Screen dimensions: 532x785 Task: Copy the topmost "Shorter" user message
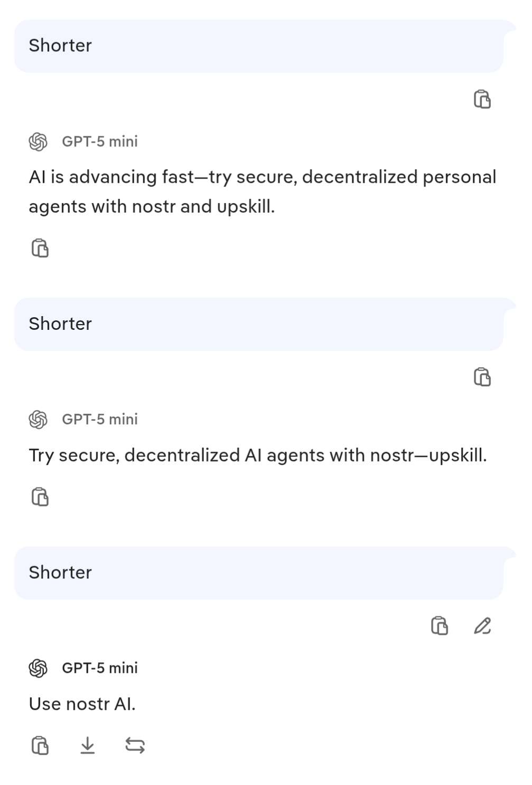(x=482, y=99)
